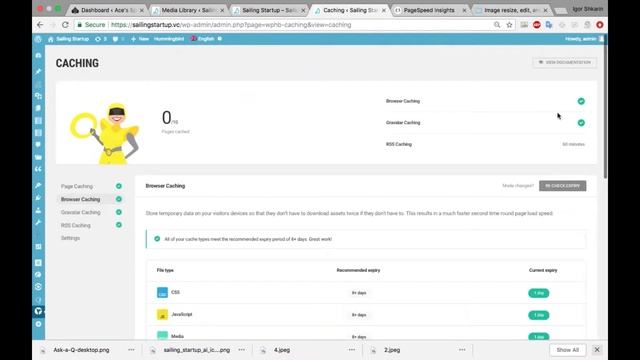The height and width of the screenshot is (360, 640).
Task: Open the New content menu
Action: coord(140,39)
